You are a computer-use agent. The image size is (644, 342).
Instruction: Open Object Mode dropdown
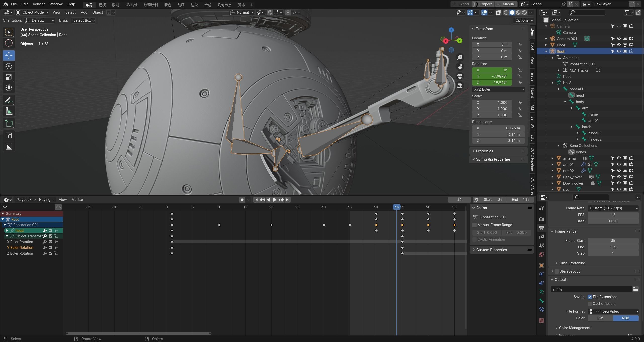pyautogui.click(x=32, y=12)
